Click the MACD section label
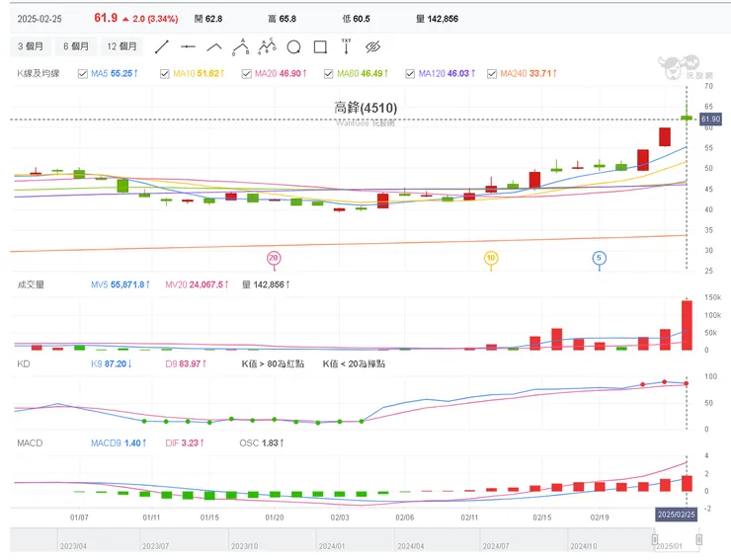 tap(30, 443)
